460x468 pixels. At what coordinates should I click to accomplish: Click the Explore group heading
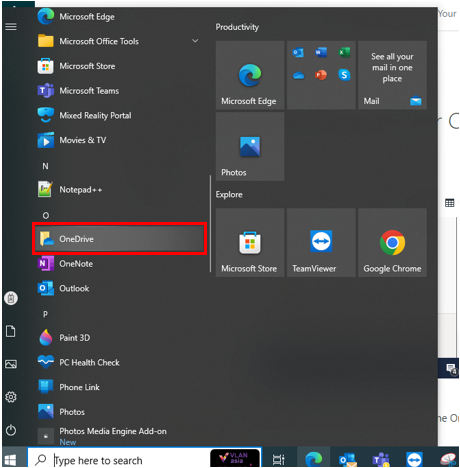point(229,195)
